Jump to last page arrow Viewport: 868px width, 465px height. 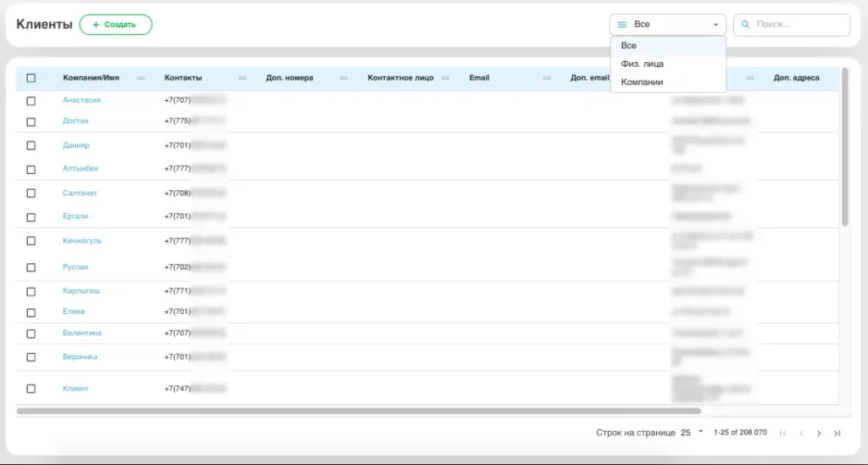point(837,433)
